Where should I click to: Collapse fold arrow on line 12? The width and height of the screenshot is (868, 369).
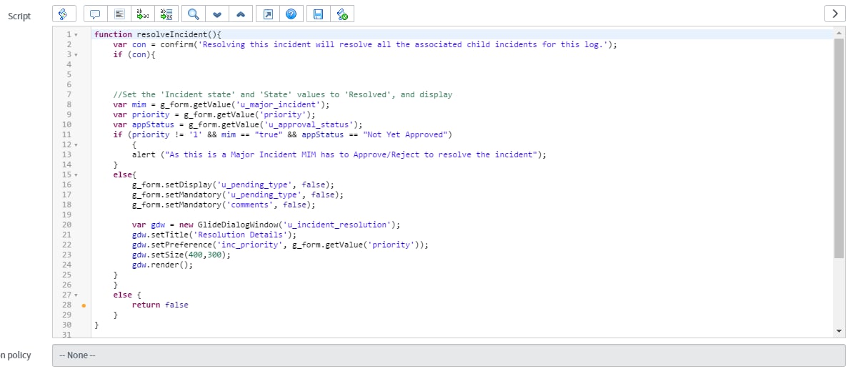tap(76, 144)
